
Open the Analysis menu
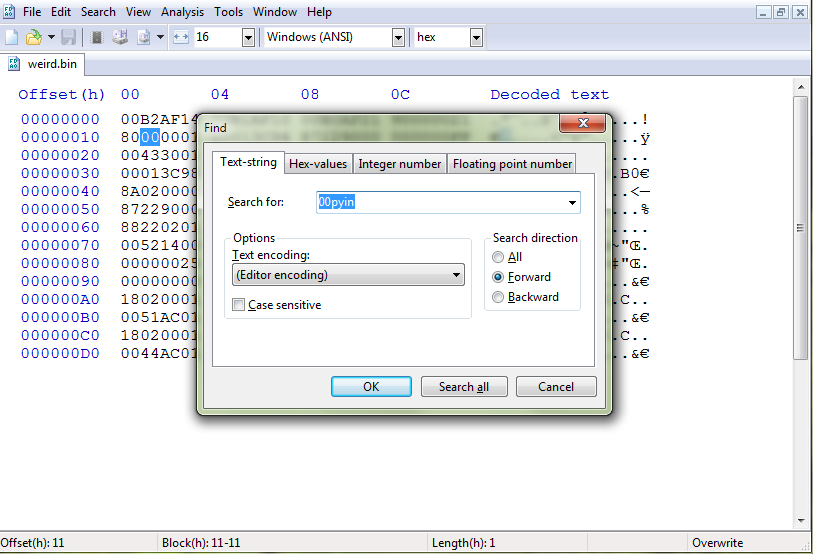[182, 12]
